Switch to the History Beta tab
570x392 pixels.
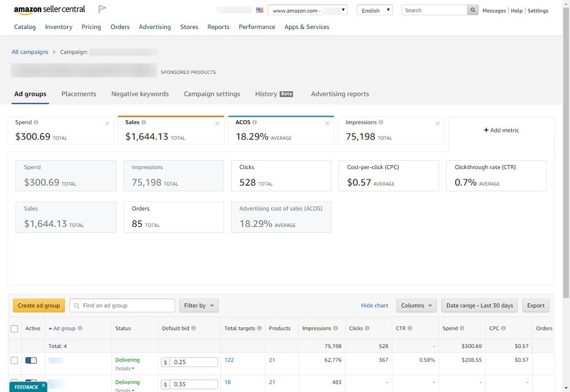[x=274, y=94]
